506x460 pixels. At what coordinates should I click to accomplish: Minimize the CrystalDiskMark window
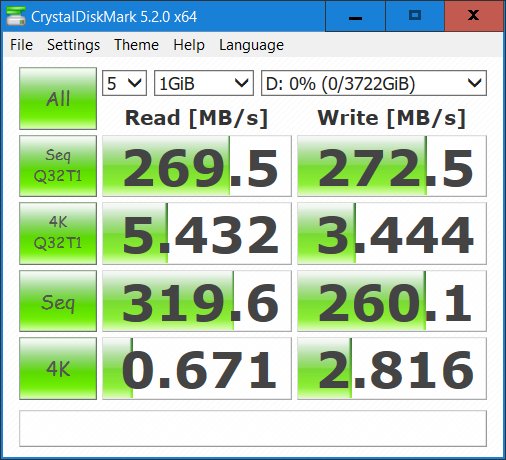click(355, 16)
